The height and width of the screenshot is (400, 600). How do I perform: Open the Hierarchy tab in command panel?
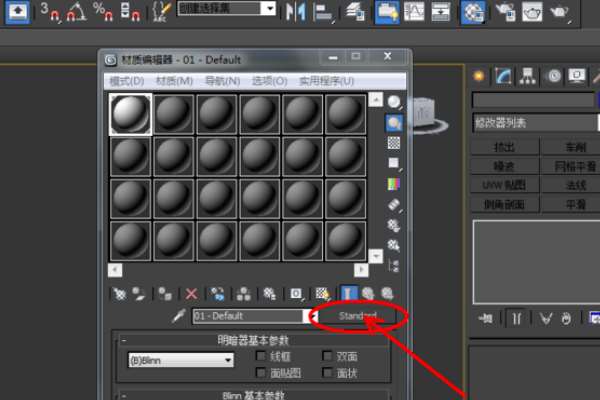pyautogui.click(x=528, y=76)
